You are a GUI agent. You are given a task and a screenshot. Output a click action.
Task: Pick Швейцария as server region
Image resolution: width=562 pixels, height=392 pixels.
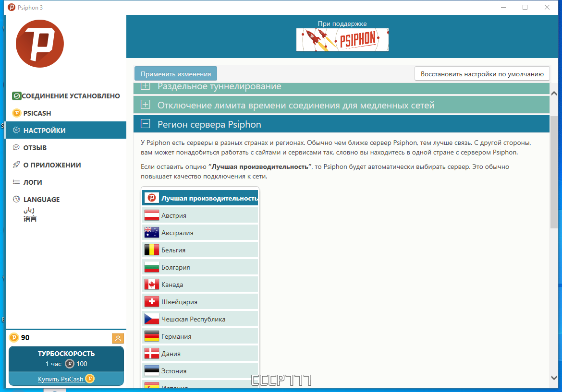[200, 301]
